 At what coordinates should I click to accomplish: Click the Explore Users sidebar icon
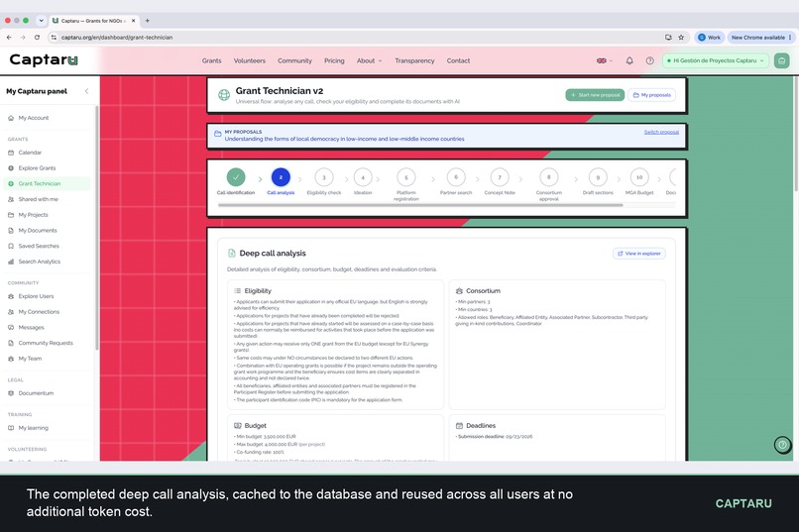(11, 296)
